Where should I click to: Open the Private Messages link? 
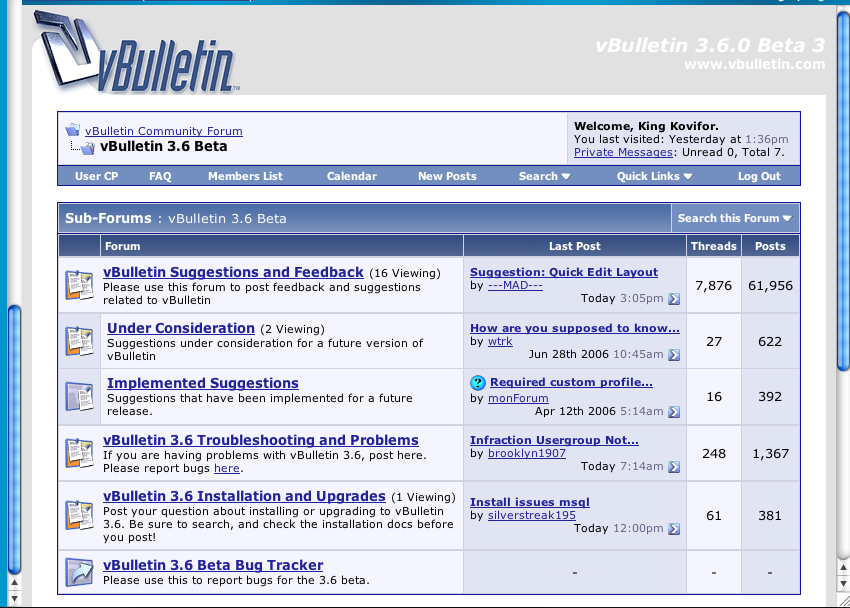pos(623,152)
